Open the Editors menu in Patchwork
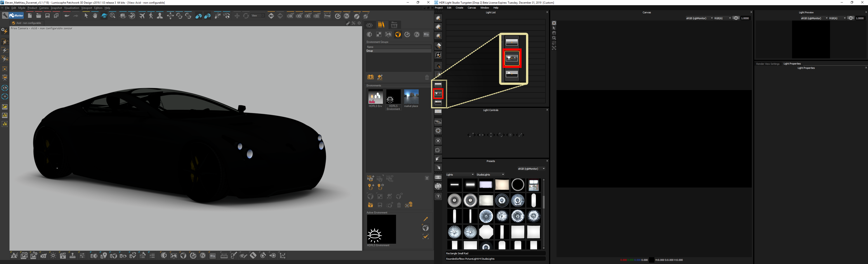Screen dimensions: 868x264 (x=98, y=8)
